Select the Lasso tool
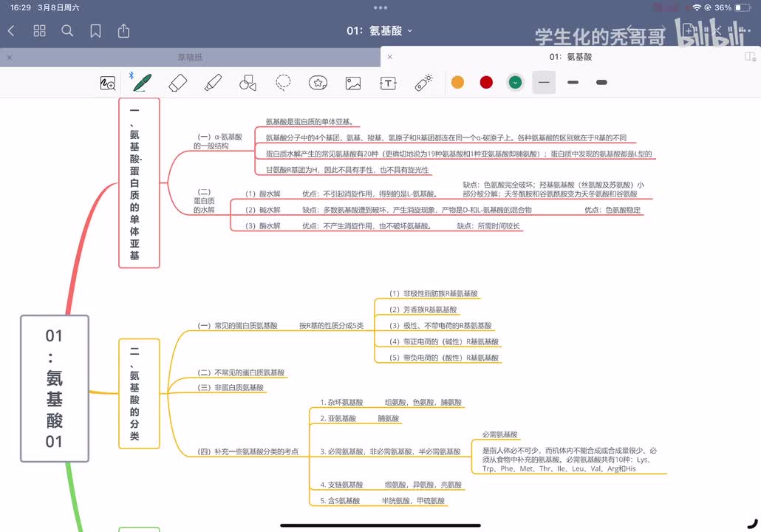Viewport: 761px width, 532px height. [x=283, y=83]
